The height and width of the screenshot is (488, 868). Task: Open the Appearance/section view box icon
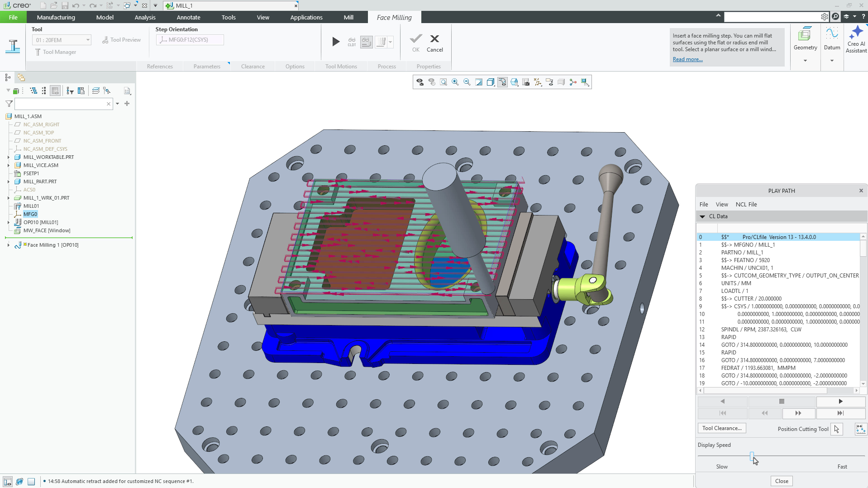pyautogui.click(x=561, y=82)
